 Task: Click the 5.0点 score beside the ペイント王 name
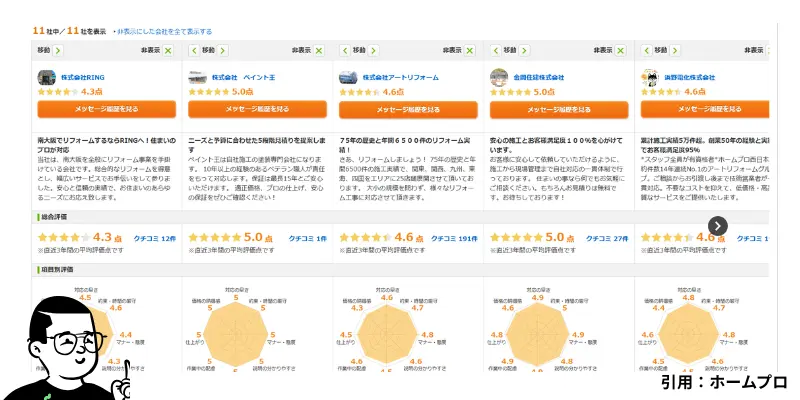[242, 92]
